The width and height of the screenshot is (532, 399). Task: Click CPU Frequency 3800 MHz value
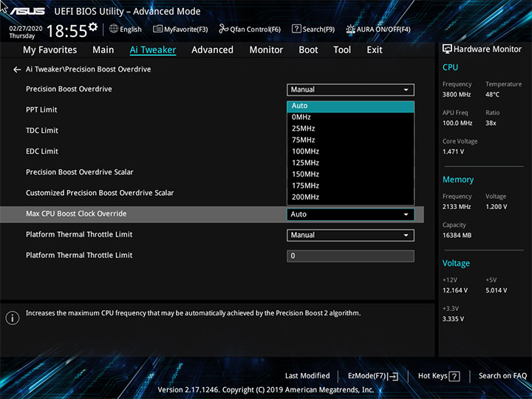pyautogui.click(x=457, y=95)
